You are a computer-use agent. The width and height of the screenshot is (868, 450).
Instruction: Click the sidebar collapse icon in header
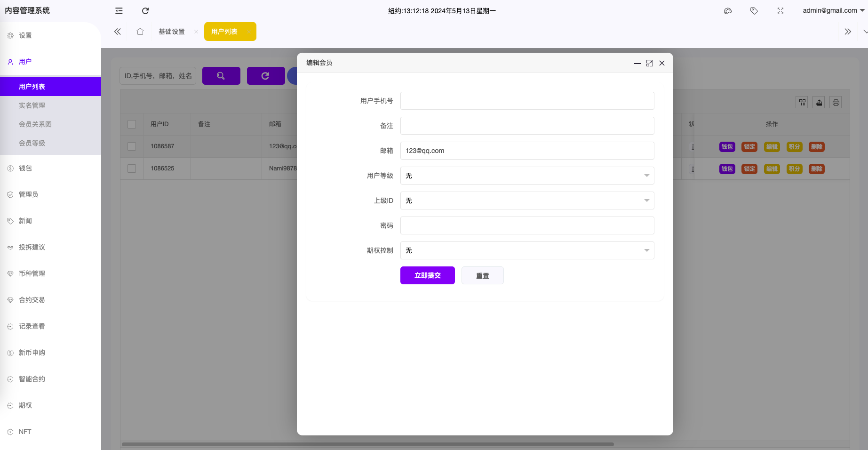click(119, 11)
